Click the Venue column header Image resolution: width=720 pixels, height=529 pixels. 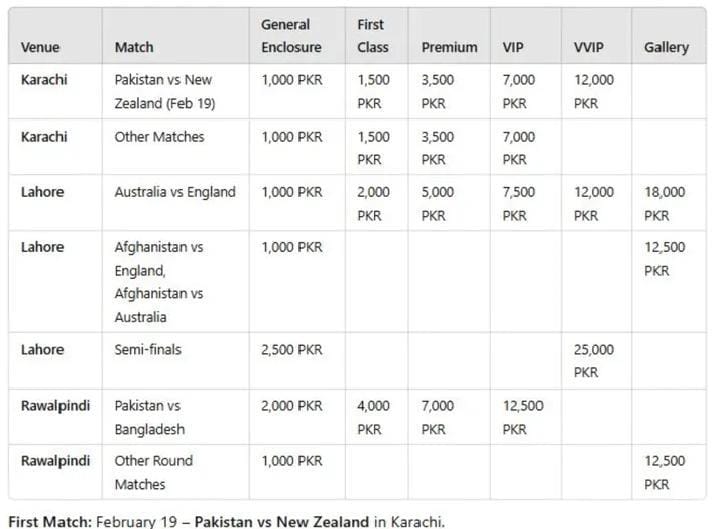pos(40,47)
